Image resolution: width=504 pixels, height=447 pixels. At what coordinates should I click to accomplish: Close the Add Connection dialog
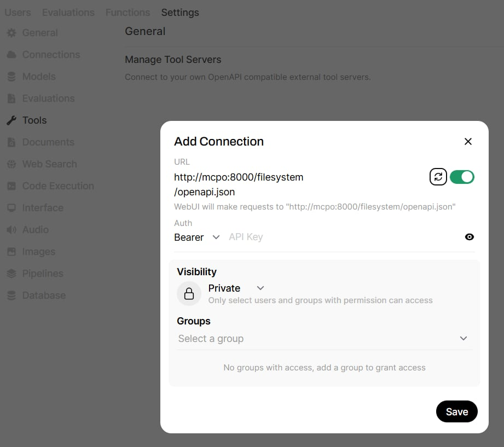tap(468, 141)
